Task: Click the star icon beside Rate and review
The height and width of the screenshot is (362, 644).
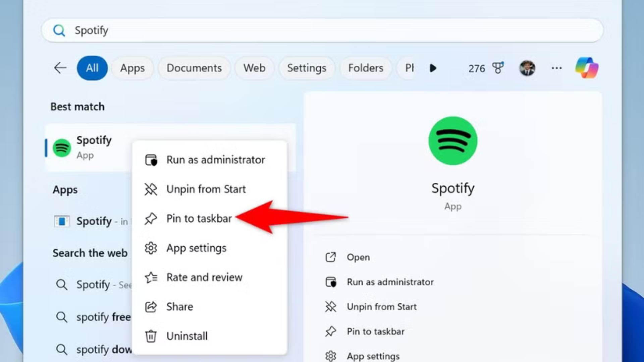Action: 151,278
